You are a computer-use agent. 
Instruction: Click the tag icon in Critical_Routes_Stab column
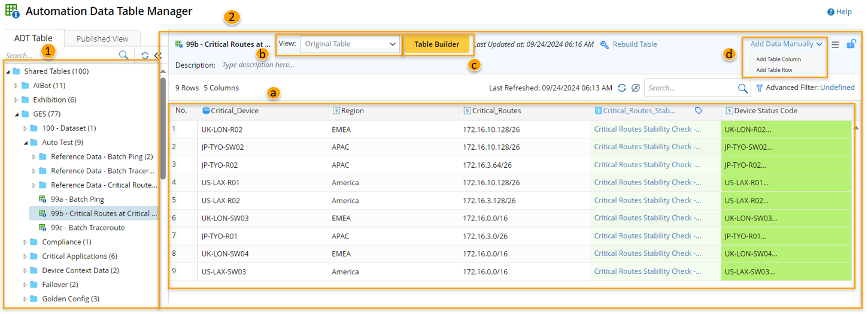point(699,111)
